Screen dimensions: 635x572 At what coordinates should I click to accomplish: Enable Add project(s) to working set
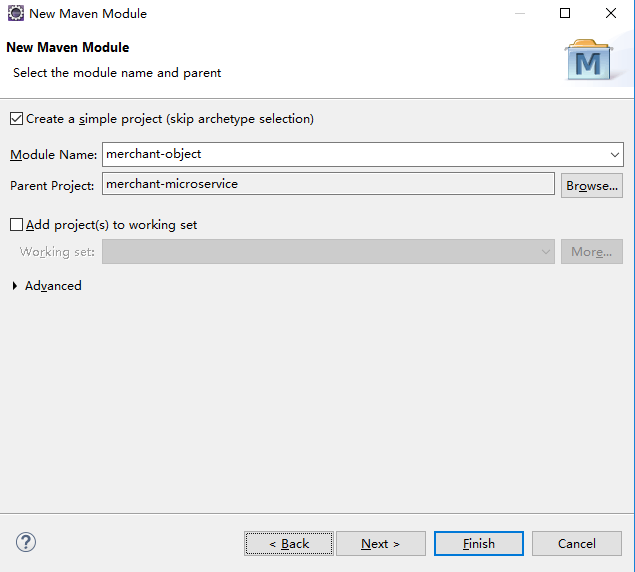(16, 224)
